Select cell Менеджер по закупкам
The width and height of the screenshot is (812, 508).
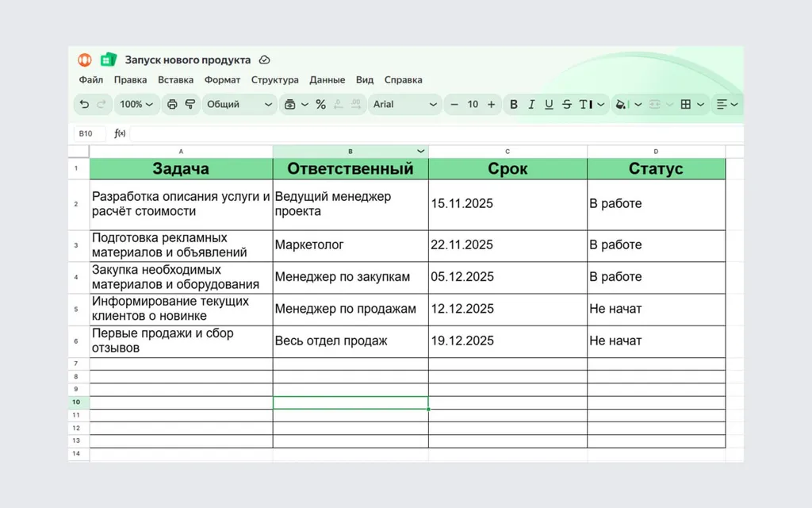[350, 277]
